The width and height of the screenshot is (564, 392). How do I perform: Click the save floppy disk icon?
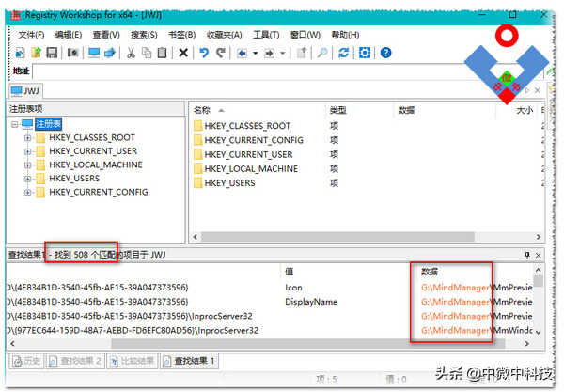pos(52,53)
